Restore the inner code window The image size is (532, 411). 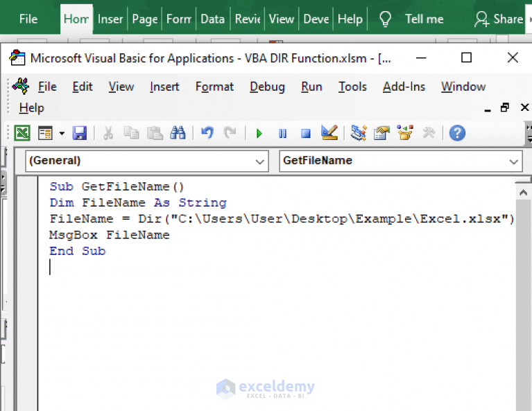pos(505,108)
